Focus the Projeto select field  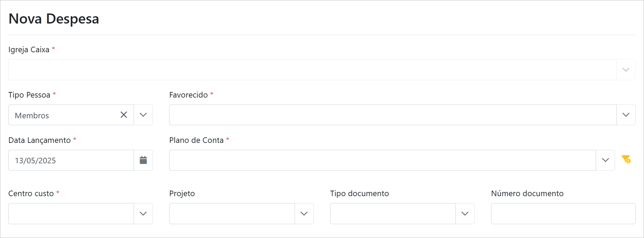(x=232, y=214)
